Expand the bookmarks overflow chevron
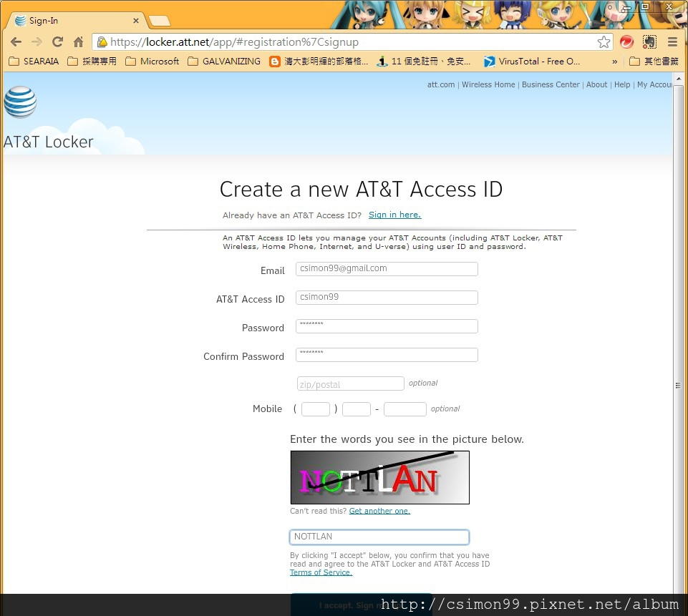Image resolution: width=688 pixels, height=616 pixels. (615, 62)
